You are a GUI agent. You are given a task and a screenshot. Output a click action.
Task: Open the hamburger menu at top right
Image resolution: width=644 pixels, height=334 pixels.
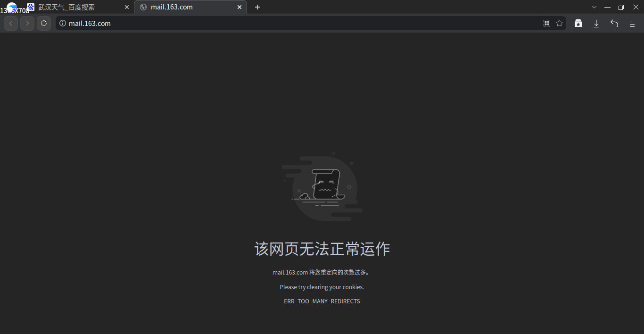632,23
